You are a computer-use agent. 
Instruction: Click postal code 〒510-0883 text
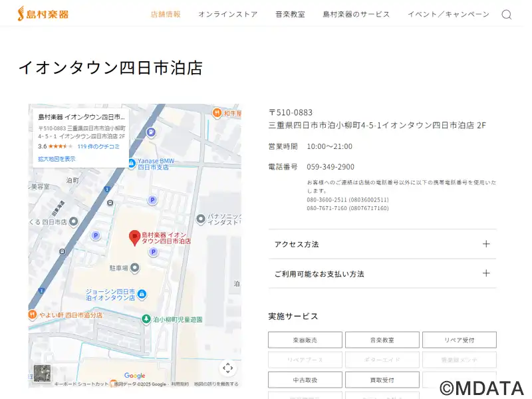click(x=291, y=112)
